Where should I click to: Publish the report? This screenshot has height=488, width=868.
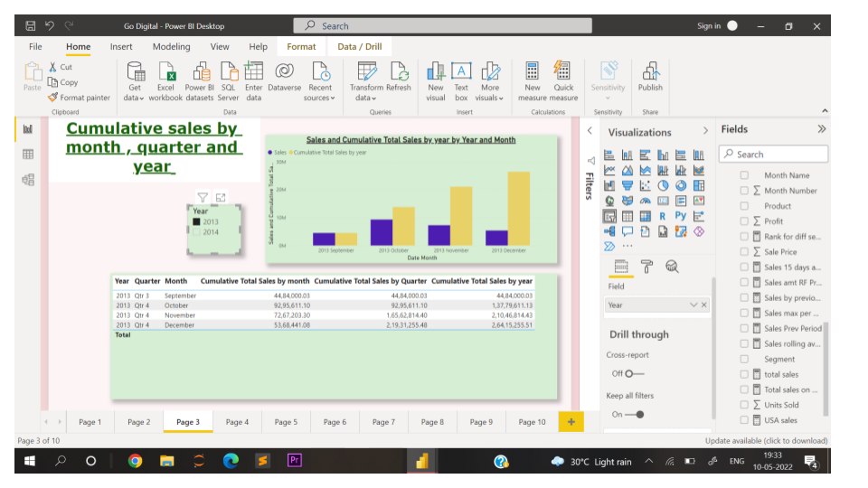pyautogui.click(x=650, y=76)
